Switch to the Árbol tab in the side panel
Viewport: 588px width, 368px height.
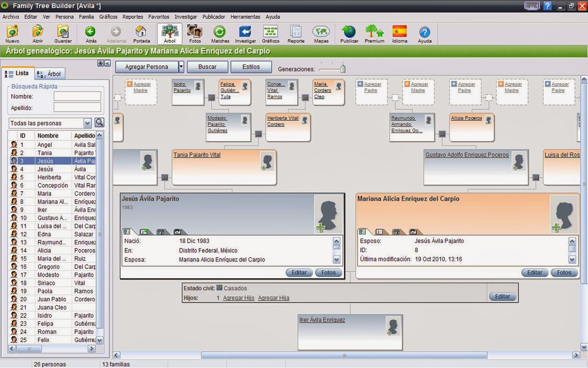[x=50, y=74]
